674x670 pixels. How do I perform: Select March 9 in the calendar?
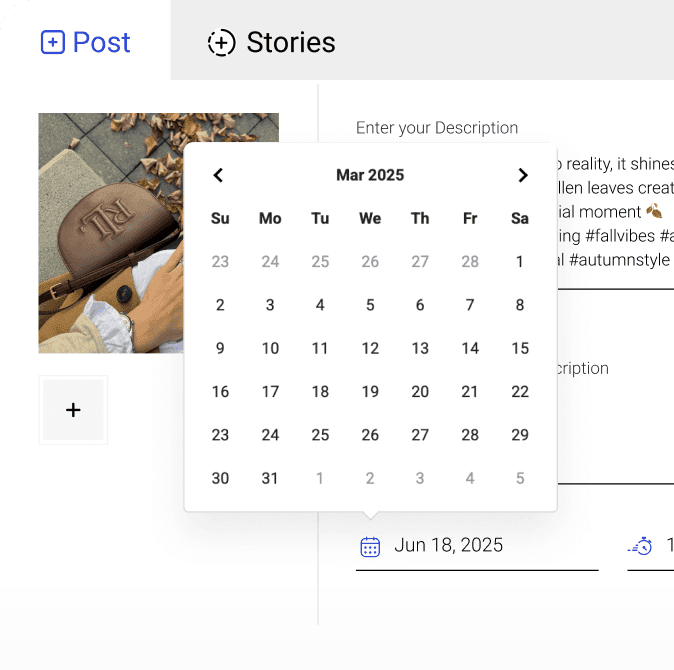pos(220,349)
